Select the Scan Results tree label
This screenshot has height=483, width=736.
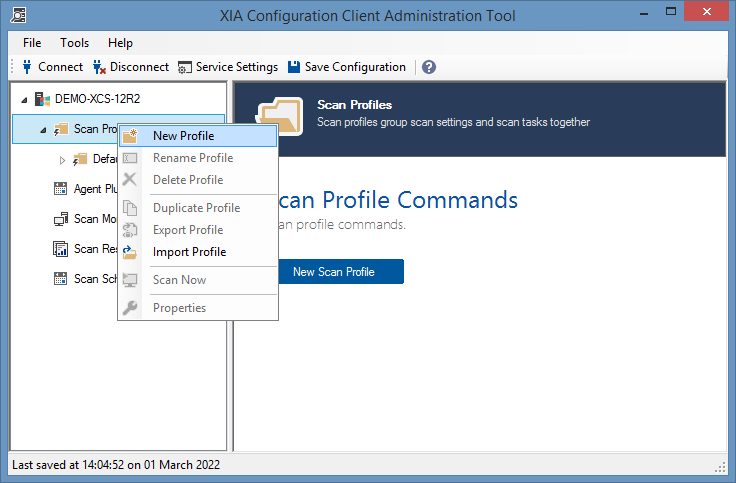click(x=95, y=249)
